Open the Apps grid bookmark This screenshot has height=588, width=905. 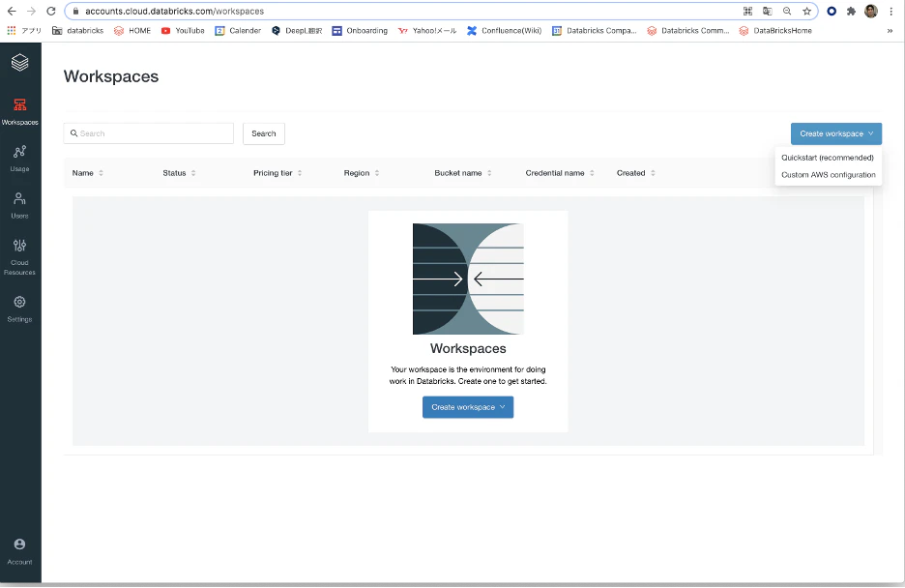(x=23, y=31)
